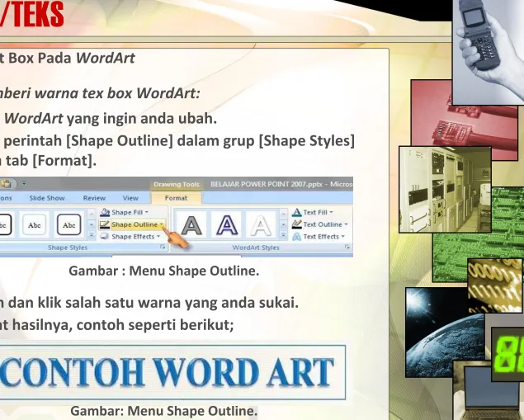This screenshot has width=524, height=420.
Task: Expand the WordArt Styles gallery More button
Action: (x=283, y=236)
